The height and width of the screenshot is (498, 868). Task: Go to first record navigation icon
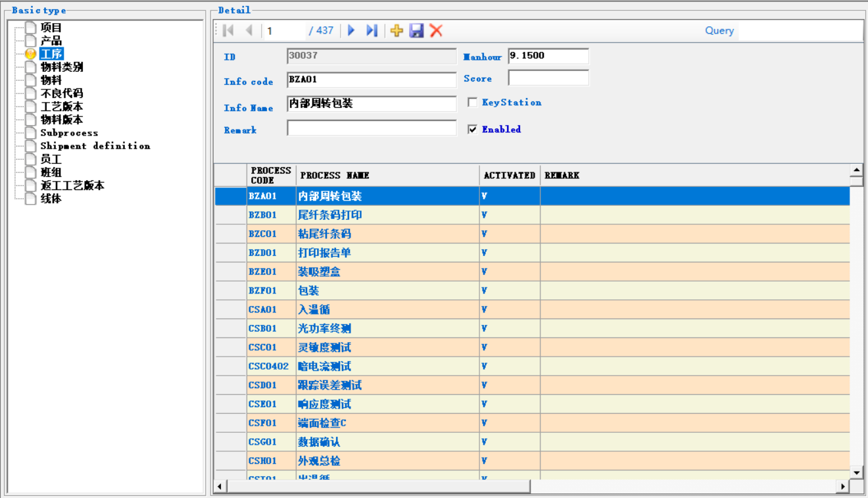coord(228,30)
